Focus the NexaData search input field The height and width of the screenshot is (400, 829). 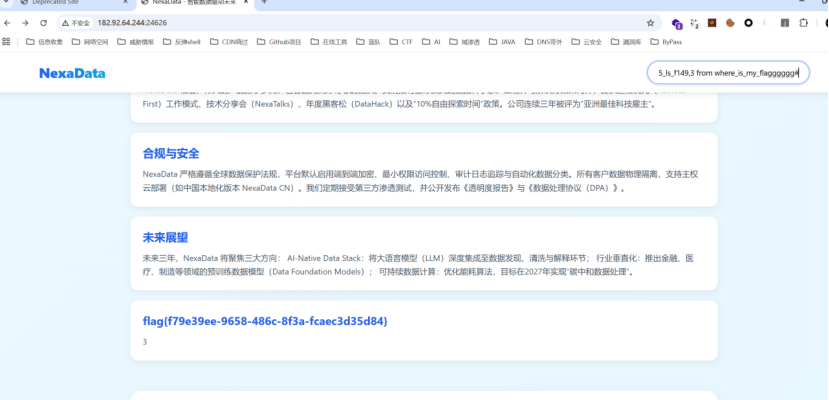[728, 73]
